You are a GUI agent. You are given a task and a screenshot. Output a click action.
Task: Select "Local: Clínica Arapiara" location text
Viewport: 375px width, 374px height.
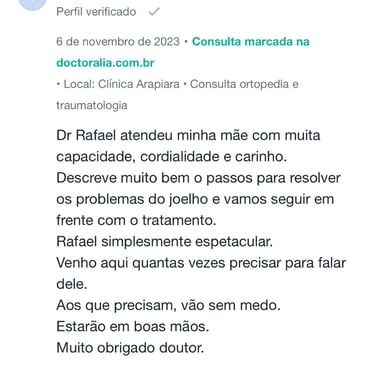pyautogui.click(x=122, y=84)
